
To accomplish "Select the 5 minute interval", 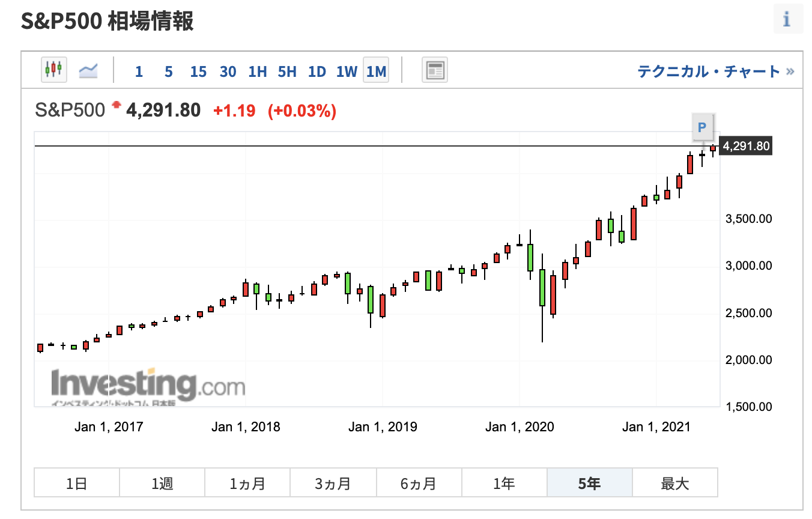I will click(168, 72).
